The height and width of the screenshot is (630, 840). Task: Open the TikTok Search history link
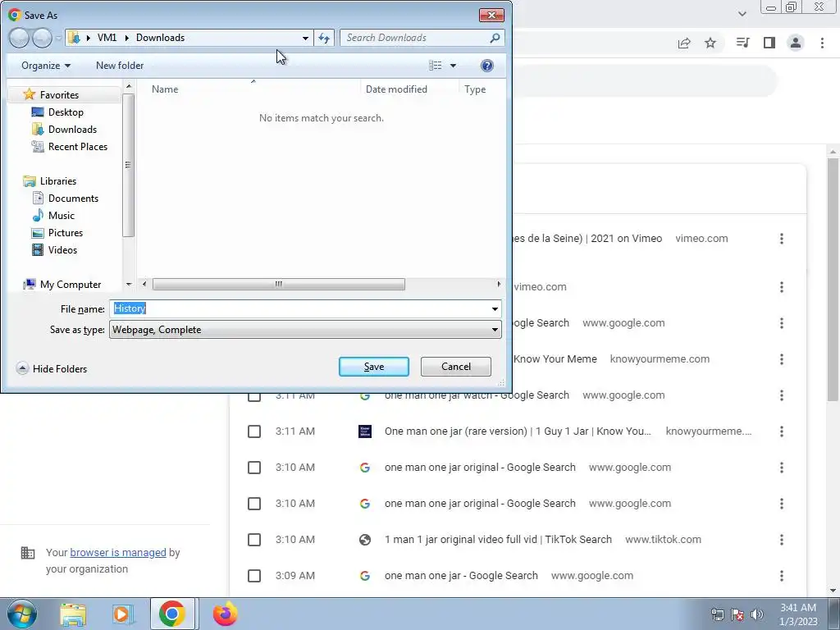click(498, 540)
